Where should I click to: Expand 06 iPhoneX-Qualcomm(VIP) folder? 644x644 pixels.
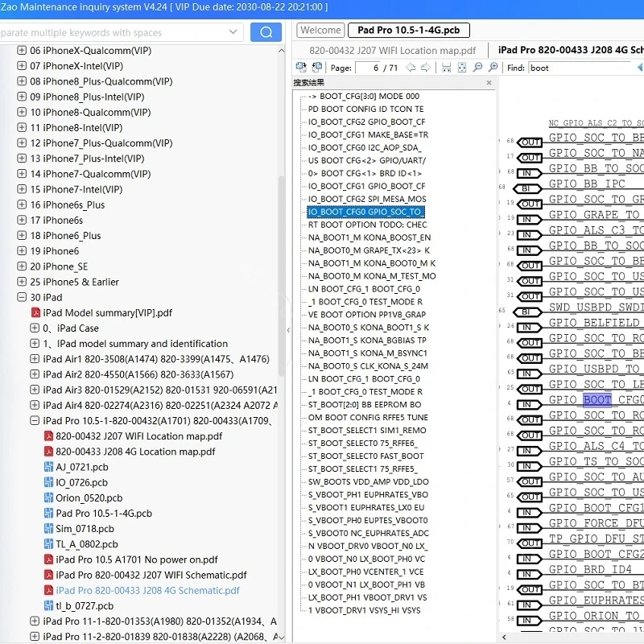tap(22, 50)
